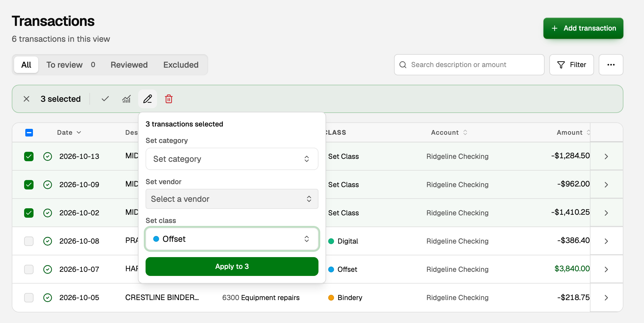Uncheck the 2026-10-02 transaction checkbox
Image resolution: width=644 pixels, height=323 pixels.
click(29, 213)
